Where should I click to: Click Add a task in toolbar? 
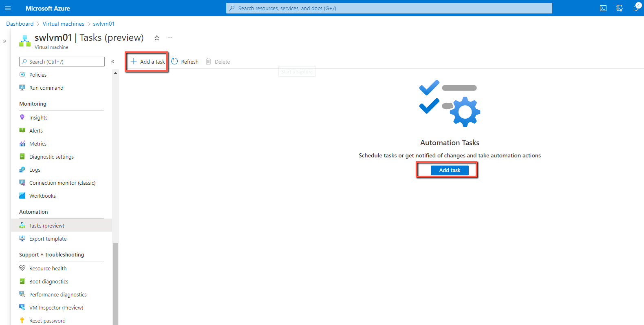[148, 62]
